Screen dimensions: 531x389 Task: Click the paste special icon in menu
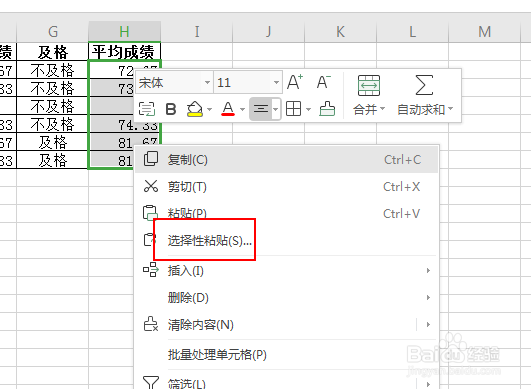[150, 240]
